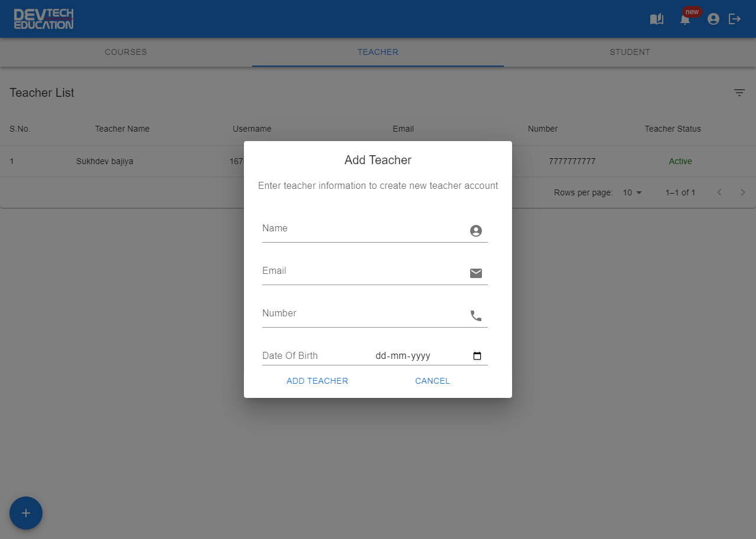Image resolution: width=756 pixels, height=539 pixels.
Task: Click the Teacher Status column header
Action: click(673, 129)
